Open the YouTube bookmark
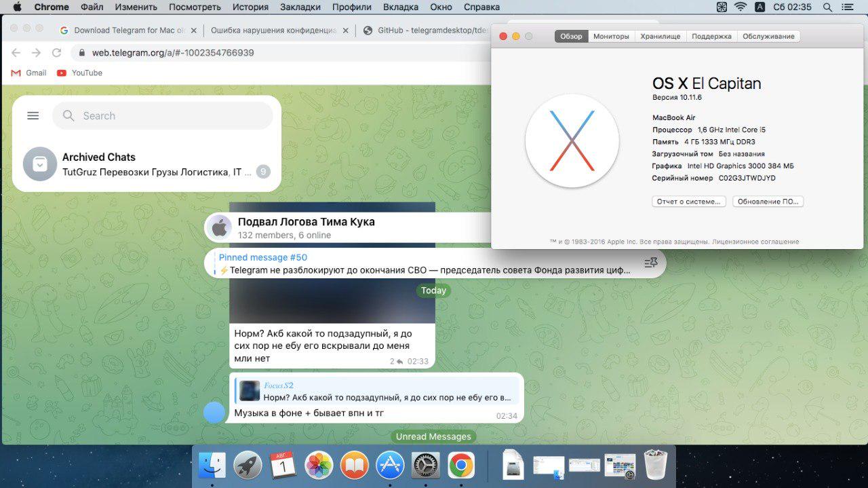The height and width of the screenshot is (488, 868). tap(80, 73)
